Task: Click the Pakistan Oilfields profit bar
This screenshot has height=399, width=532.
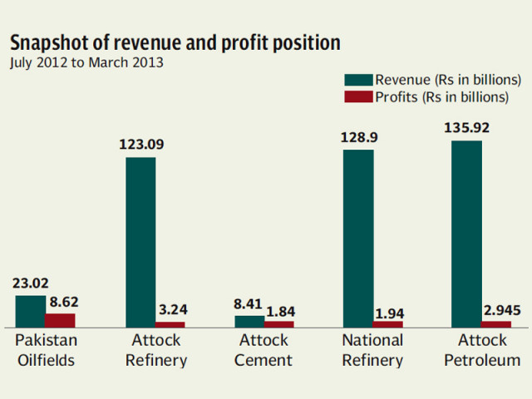Action: (60, 321)
